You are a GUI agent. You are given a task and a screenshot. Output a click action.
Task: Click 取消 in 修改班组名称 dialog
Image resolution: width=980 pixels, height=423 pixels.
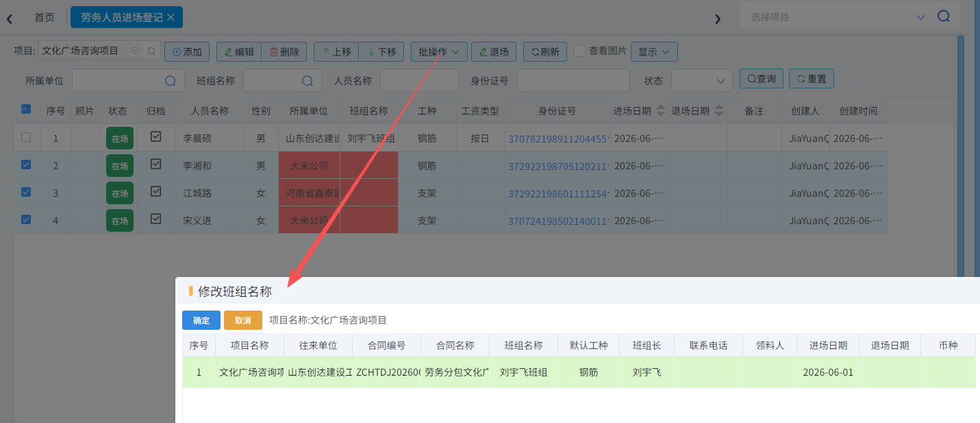pyautogui.click(x=243, y=320)
